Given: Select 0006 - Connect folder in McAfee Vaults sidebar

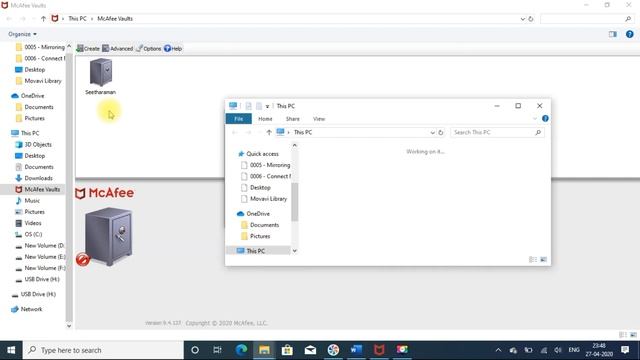Looking at the screenshot, I should [x=40, y=58].
